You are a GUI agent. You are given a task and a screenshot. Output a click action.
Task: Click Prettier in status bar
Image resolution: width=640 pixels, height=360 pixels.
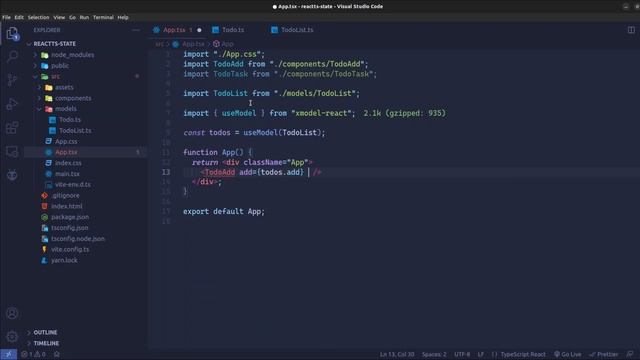pos(604,354)
